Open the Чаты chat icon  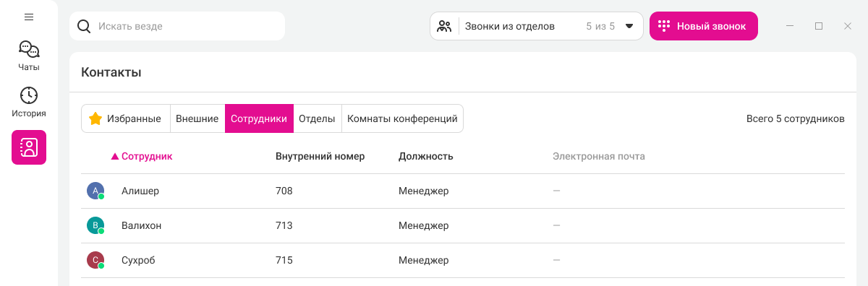[x=29, y=50]
